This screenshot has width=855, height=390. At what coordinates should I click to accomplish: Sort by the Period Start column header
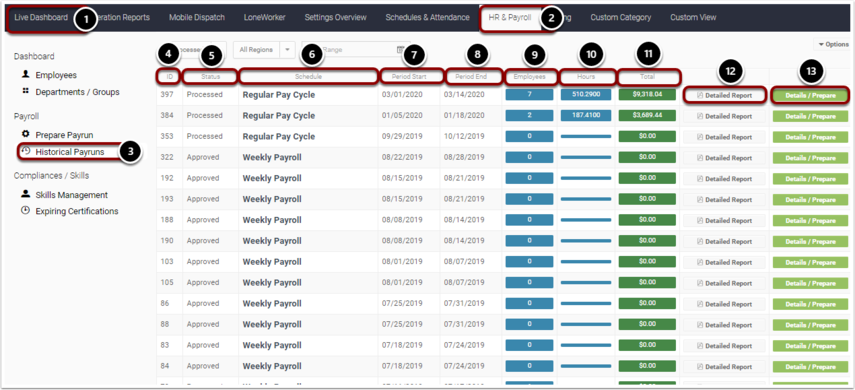pyautogui.click(x=412, y=77)
